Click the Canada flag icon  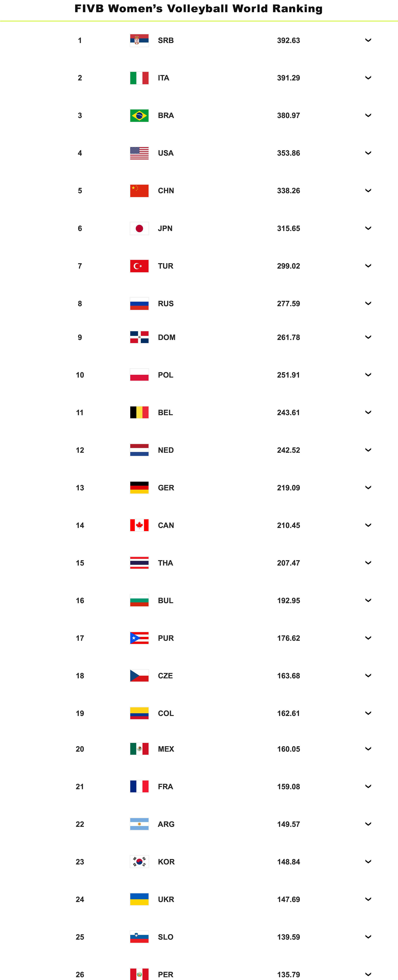(x=139, y=525)
